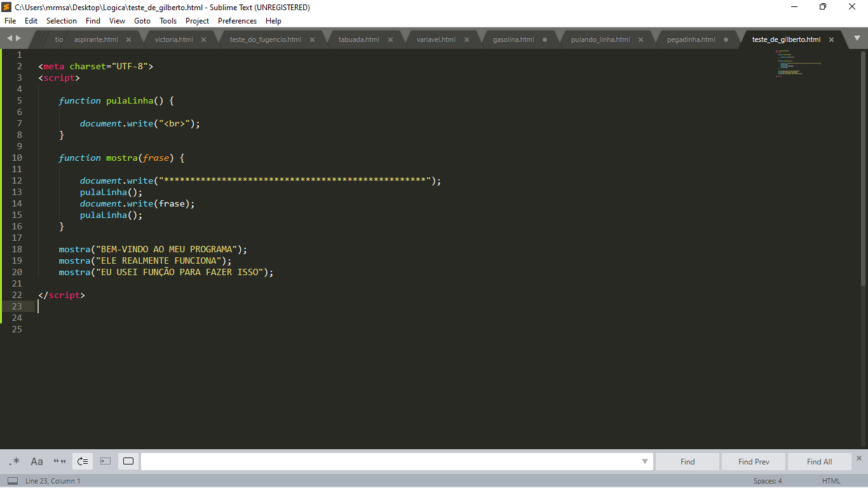The width and height of the screenshot is (868, 488).
Task: Toggle highlight matches option
Action: tap(128, 461)
